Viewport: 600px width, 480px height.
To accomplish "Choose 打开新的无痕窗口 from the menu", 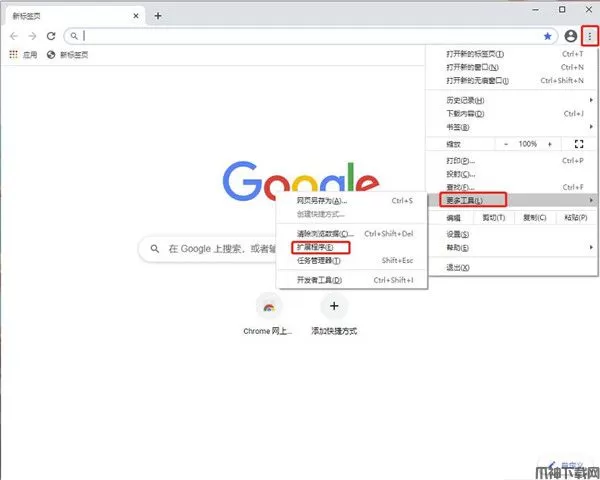I will click(x=512, y=81).
